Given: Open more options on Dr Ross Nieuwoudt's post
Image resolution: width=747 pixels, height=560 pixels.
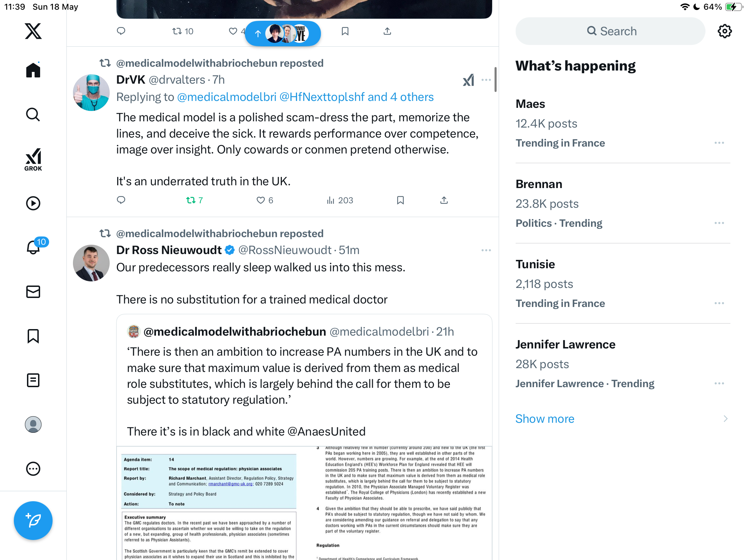Looking at the screenshot, I should pyautogui.click(x=486, y=250).
